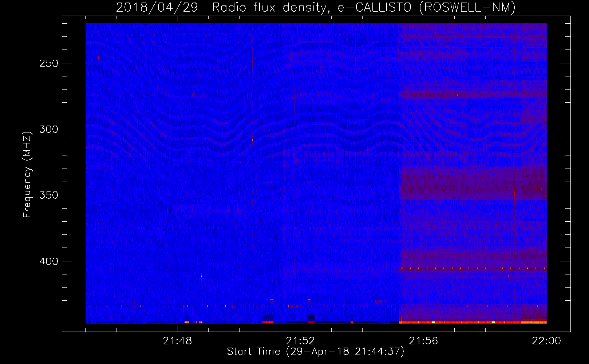Click the 21:56 time tick label
This screenshot has width=589, height=364.
click(x=423, y=341)
